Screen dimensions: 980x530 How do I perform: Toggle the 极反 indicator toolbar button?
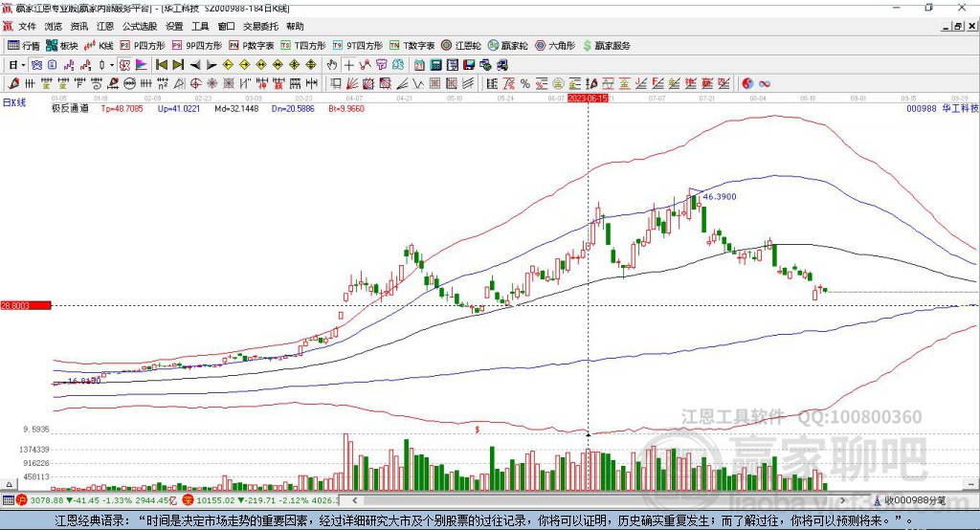[124, 65]
